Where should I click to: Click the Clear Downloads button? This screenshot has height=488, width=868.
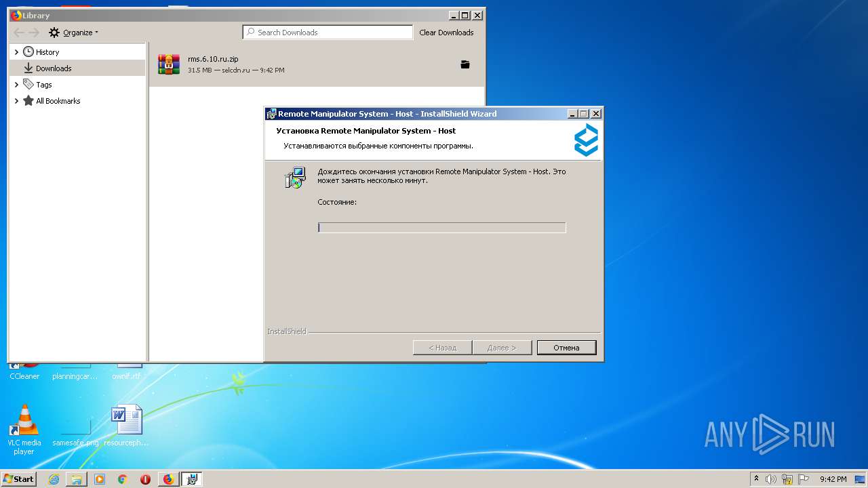click(x=446, y=33)
